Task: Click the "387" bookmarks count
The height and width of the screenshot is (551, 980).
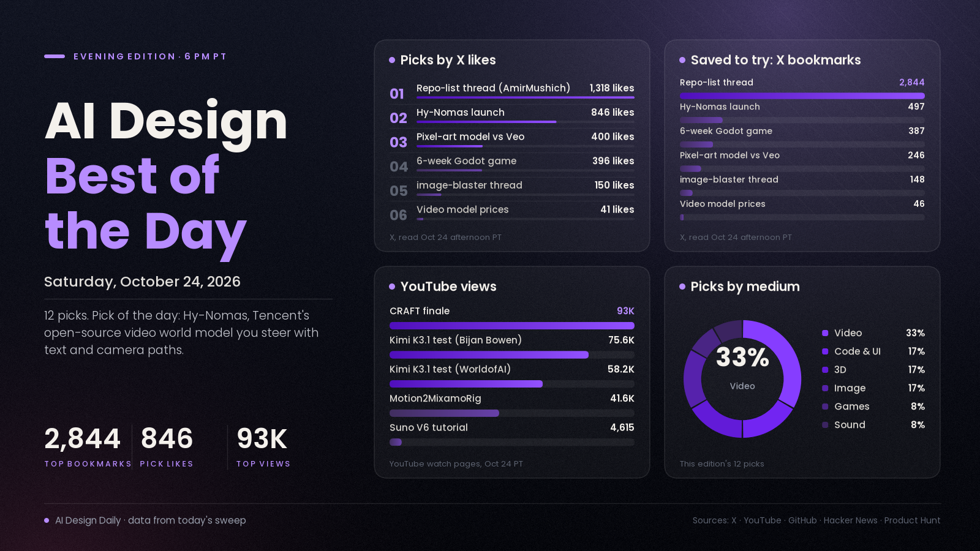Action: (916, 131)
